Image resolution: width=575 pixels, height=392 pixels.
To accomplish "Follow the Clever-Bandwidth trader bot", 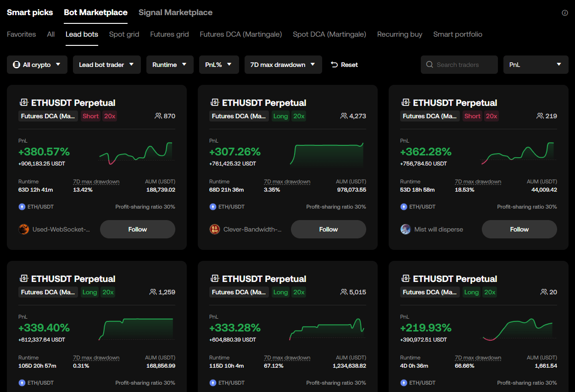I will coord(329,229).
